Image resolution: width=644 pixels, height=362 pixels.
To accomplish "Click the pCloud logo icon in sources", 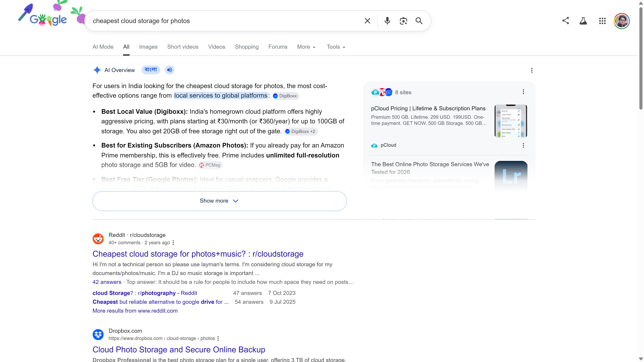I will click(374, 145).
